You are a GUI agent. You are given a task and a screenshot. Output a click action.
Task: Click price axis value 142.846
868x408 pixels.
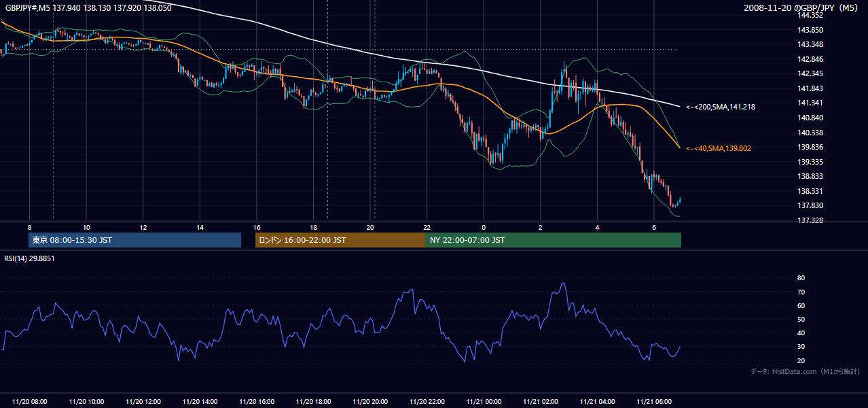[810, 59]
